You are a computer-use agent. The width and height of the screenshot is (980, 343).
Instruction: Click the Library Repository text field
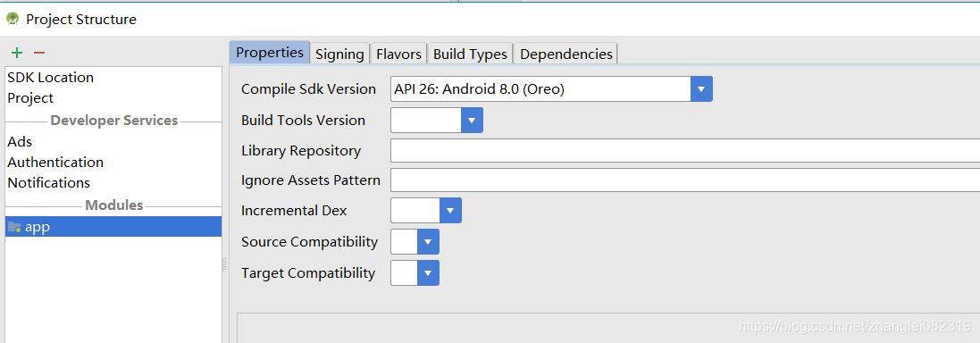point(685,151)
